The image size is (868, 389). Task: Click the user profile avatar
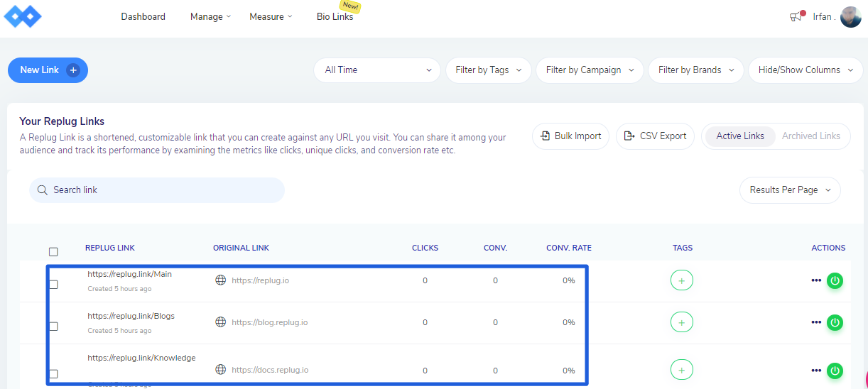850,17
